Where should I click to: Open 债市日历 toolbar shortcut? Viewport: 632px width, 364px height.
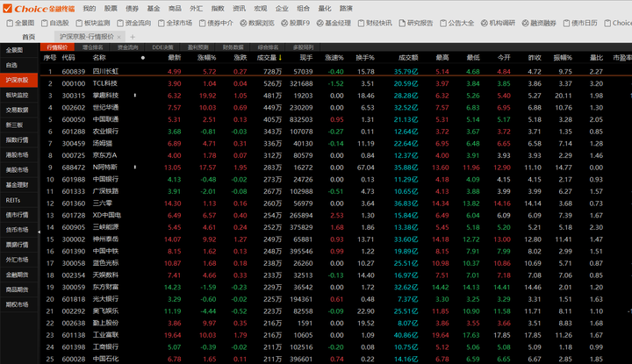(x=580, y=24)
